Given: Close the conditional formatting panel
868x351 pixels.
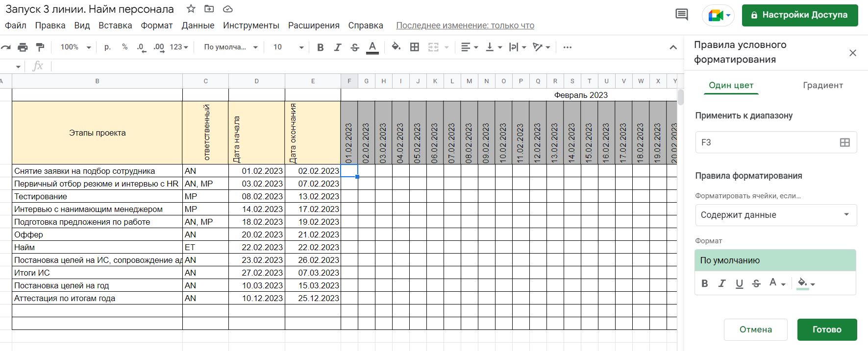Looking at the screenshot, I should tap(853, 53).
